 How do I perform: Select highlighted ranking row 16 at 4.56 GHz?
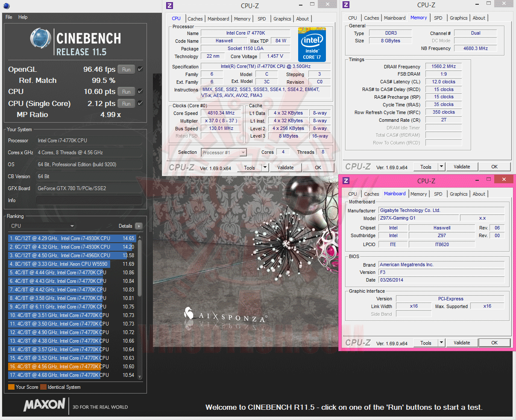72,367
